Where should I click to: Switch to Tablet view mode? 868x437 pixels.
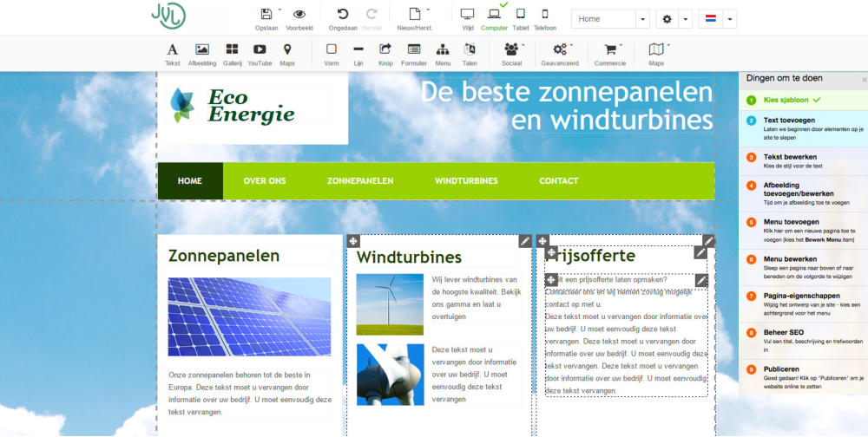coord(520,15)
